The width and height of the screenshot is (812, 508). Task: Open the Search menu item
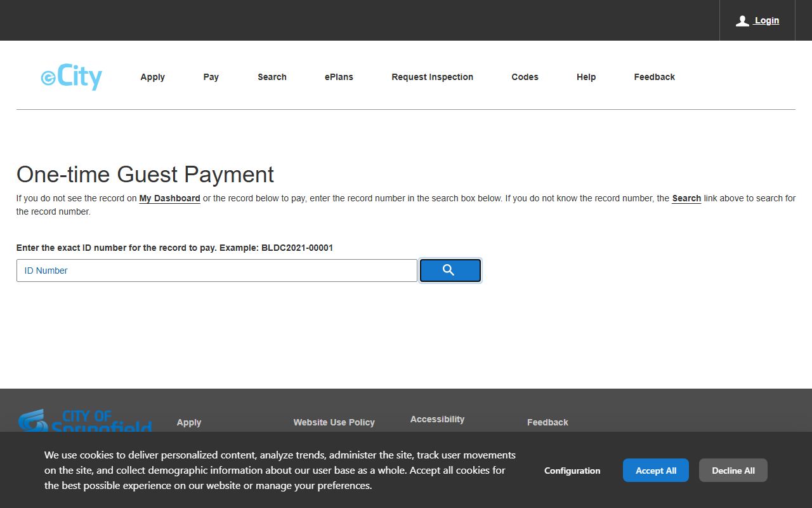[x=272, y=77]
